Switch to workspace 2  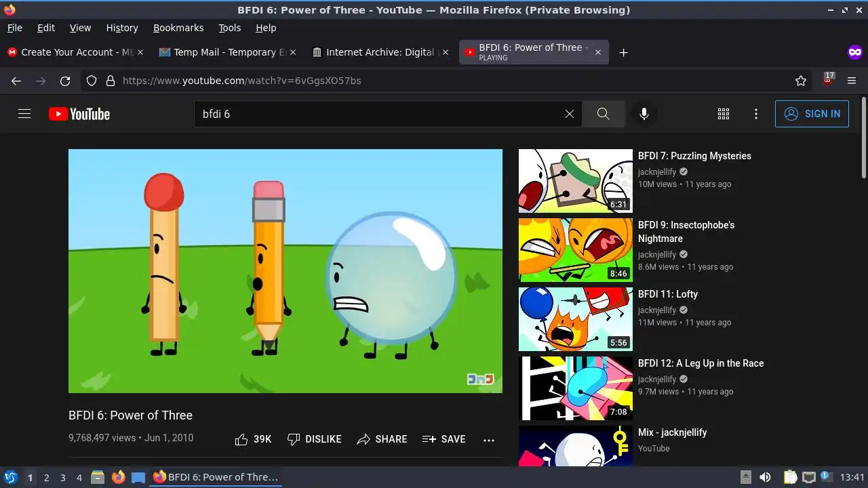[46, 477]
